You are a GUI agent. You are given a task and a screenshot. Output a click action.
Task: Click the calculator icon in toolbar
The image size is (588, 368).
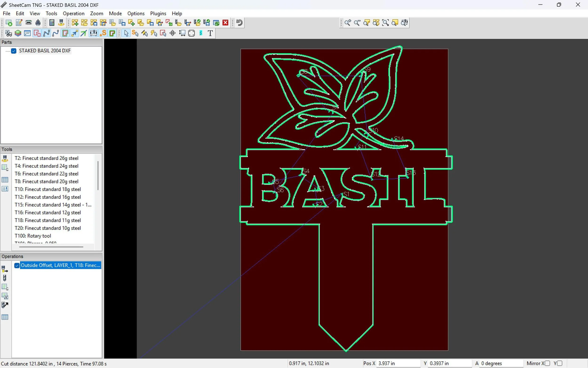pos(52,23)
